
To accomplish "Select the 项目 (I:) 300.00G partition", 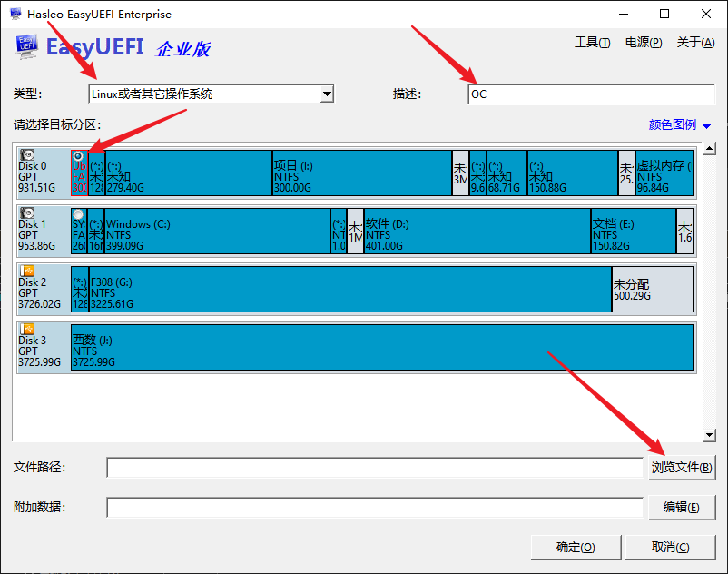I will (x=362, y=173).
